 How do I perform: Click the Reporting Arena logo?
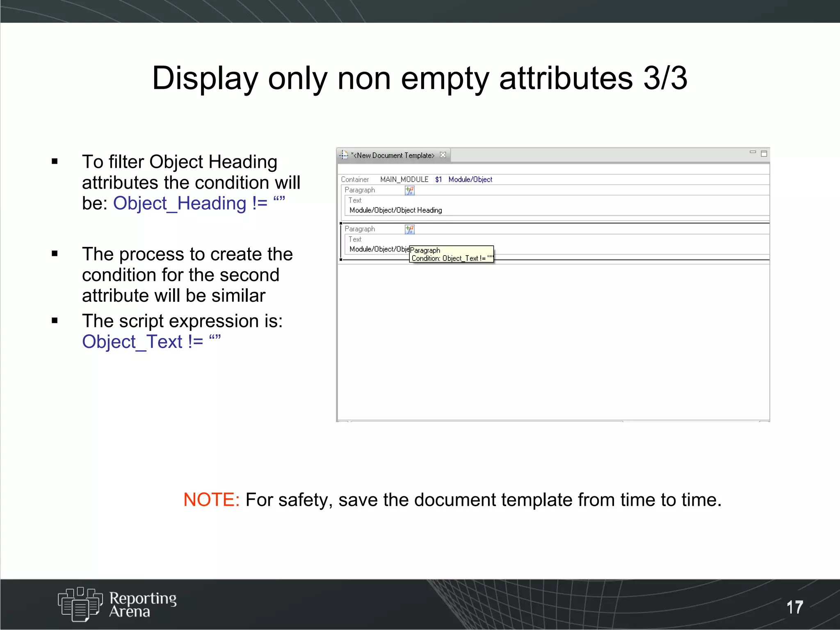pyautogui.click(x=117, y=604)
